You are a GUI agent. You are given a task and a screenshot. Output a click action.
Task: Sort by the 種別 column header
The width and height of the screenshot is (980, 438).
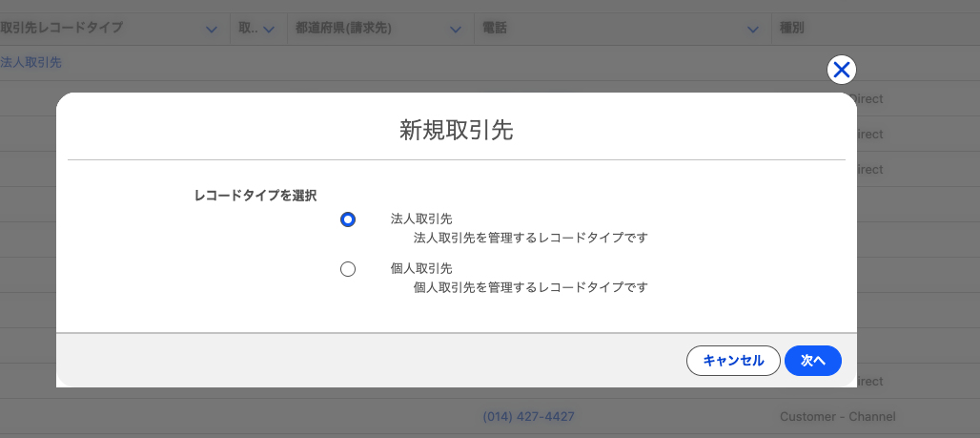tap(791, 29)
